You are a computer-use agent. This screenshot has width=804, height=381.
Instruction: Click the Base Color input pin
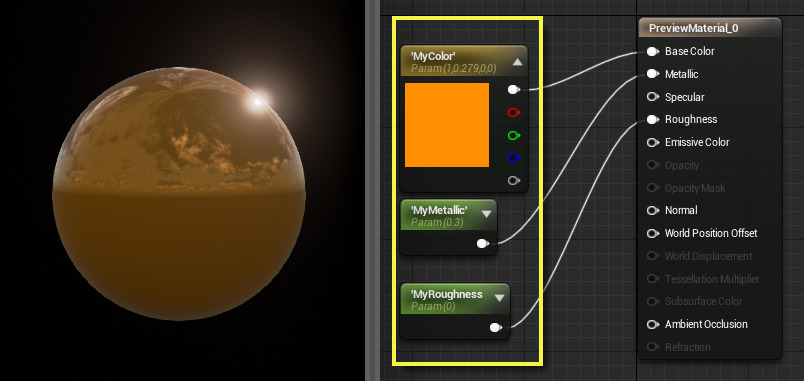pos(653,51)
